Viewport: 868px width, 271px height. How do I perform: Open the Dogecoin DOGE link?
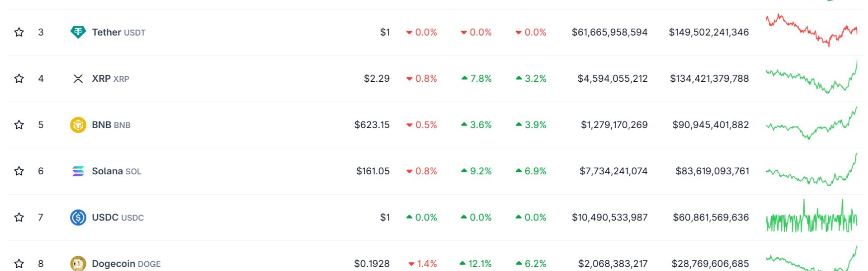click(126, 264)
